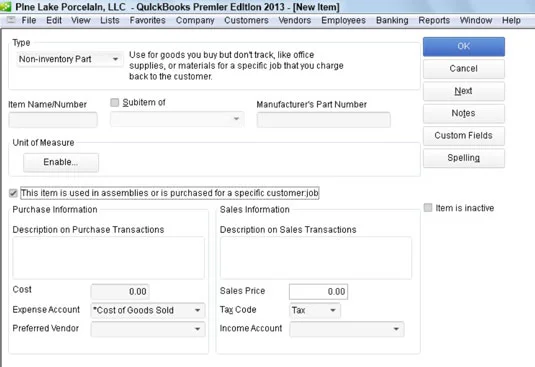Viewport: 535px width, 367px height.
Task: Open the Banking menu
Action: coord(392,20)
